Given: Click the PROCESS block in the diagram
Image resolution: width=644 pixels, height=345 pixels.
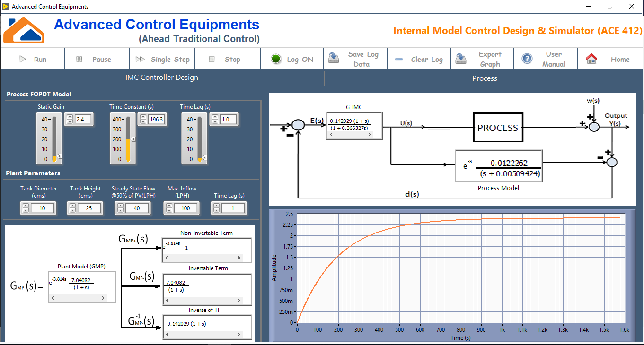Looking at the screenshot, I should pyautogui.click(x=498, y=127).
